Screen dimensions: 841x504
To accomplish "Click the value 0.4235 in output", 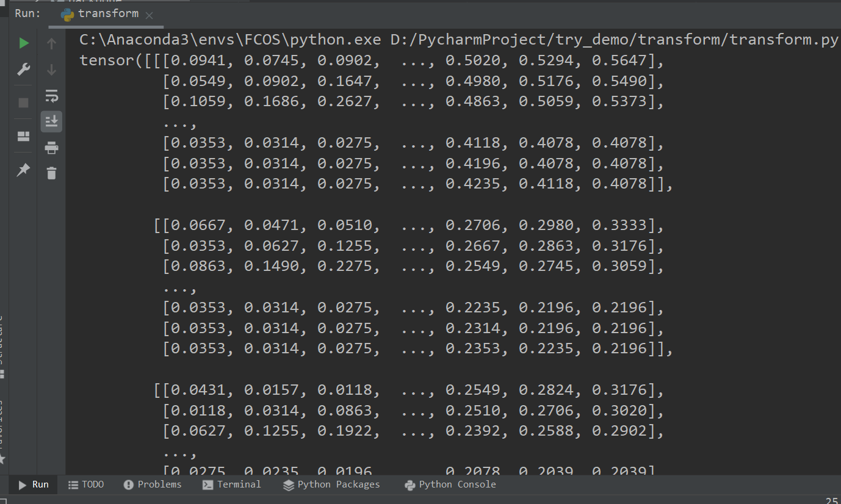I will click(x=473, y=184).
